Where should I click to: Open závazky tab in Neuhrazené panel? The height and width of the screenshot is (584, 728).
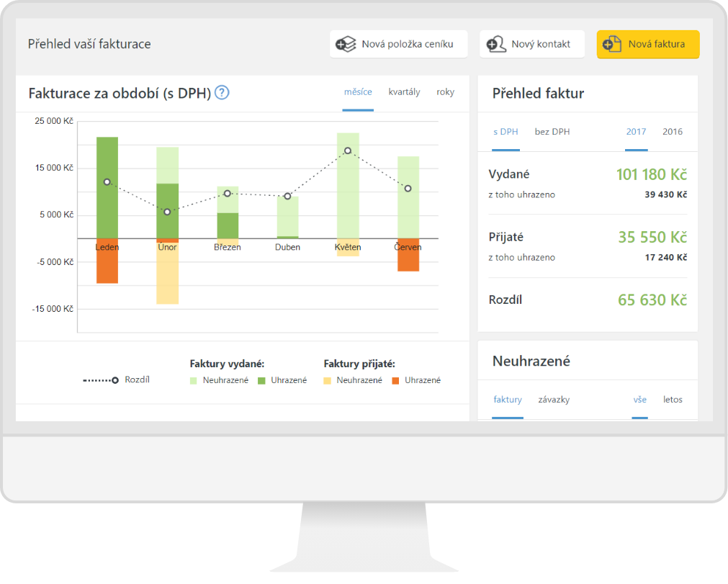pos(553,400)
